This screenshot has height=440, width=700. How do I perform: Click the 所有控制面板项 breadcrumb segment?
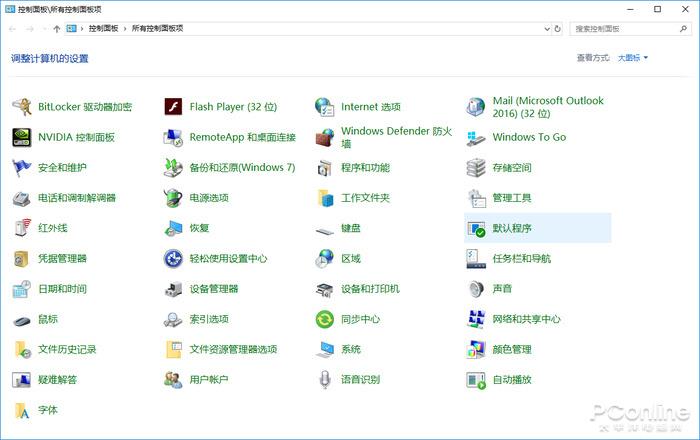coord(158,29)
